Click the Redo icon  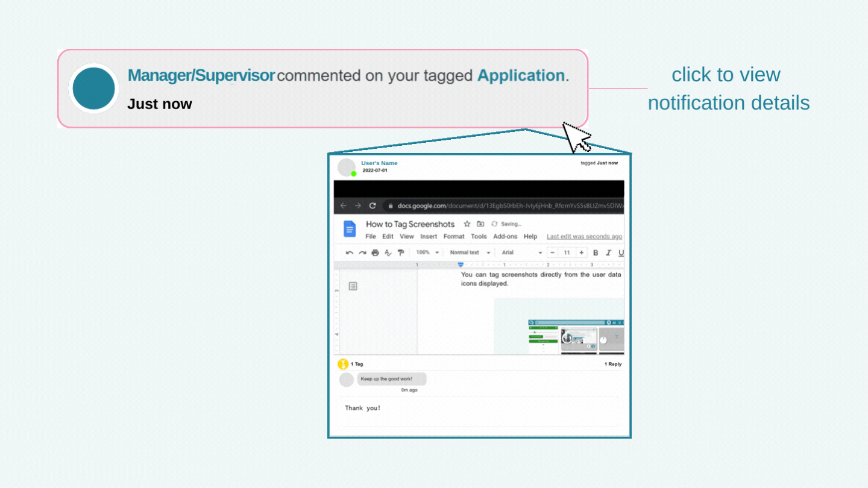point(362,253)
